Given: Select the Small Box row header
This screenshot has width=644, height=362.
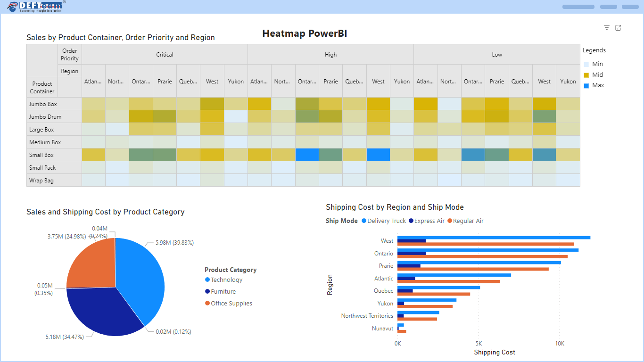Looking at the screenshot, I should [54, 155].
